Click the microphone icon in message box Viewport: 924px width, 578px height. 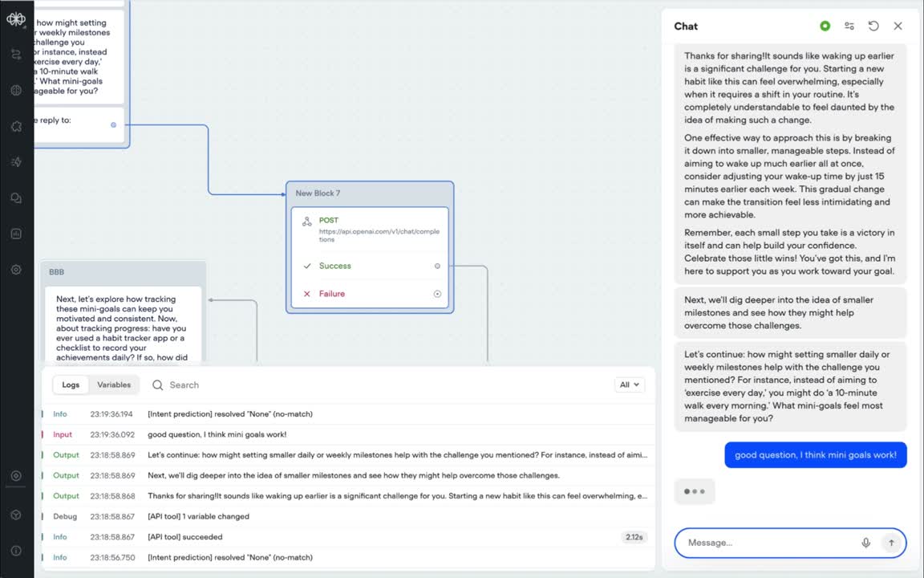(865, 543)
